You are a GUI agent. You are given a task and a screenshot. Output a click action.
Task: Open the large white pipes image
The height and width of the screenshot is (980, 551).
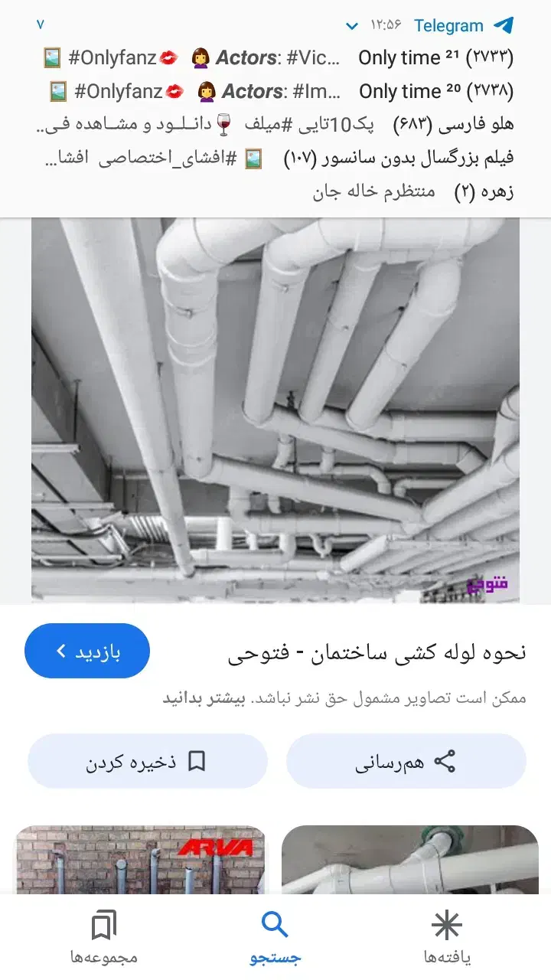(x=275, y=410)
